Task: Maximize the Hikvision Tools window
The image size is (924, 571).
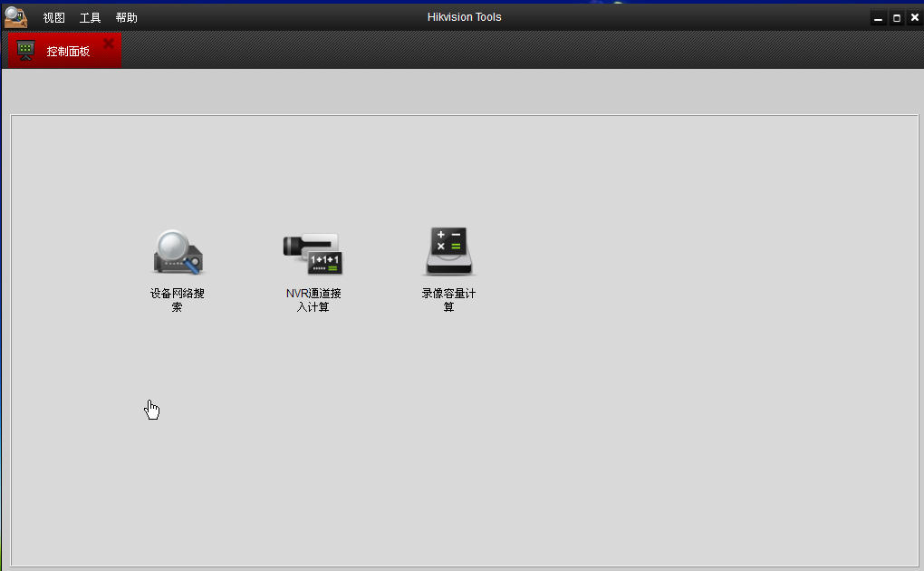Action: (x=897, y=16)
